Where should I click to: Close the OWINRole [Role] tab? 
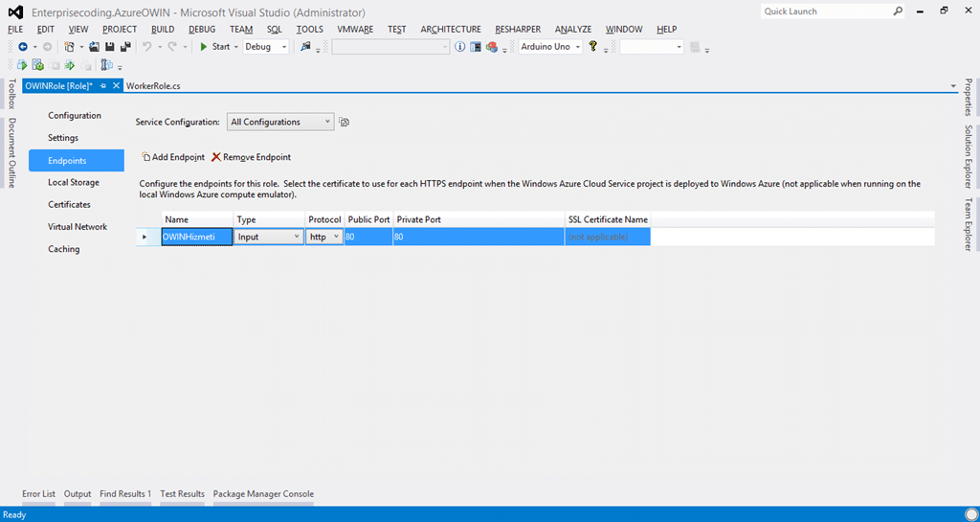point(116,85)
